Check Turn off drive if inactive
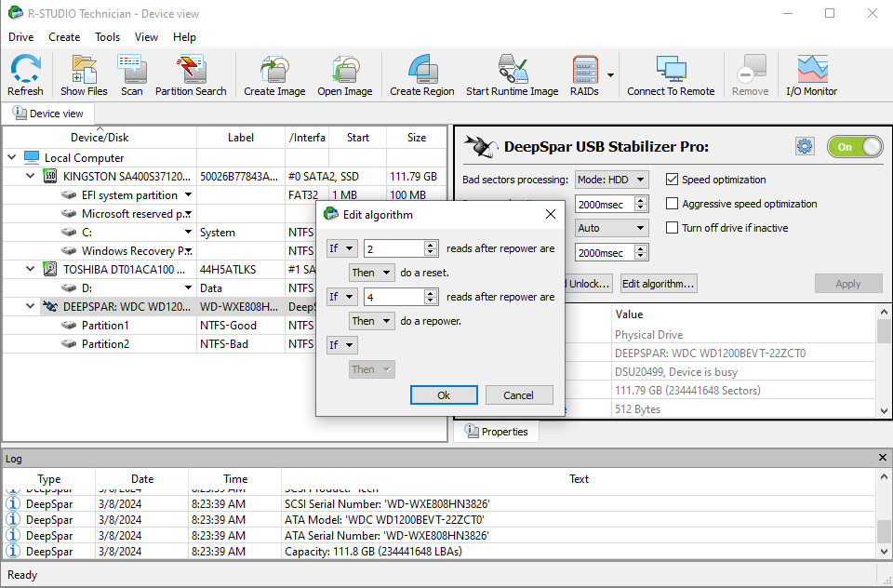This screenshot has width=893, height=588. (x=672, y=228)
